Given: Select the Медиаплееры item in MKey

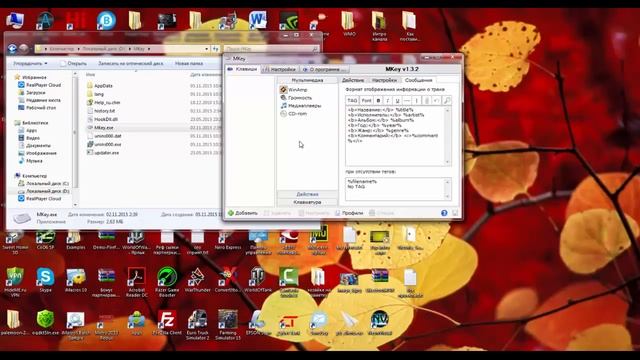Looking at the screenshot, I should coord(301,106).
